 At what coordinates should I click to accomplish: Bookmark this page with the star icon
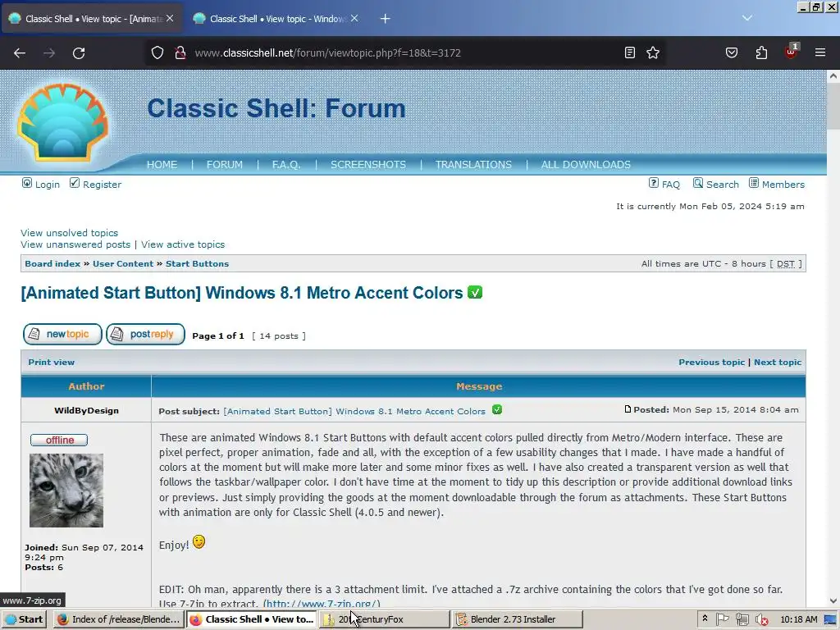pos(652,52)
